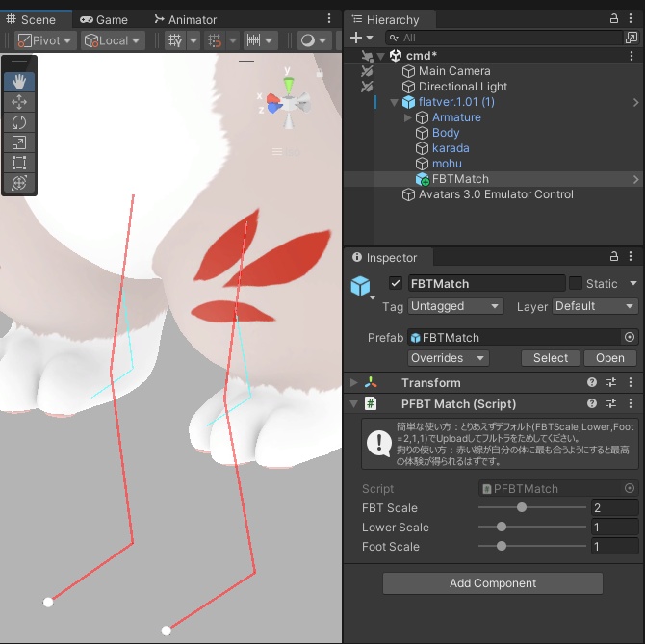Toggle Main Camera scene visibility
Viewport: 645px width, 644px height.
click(367, 71)
